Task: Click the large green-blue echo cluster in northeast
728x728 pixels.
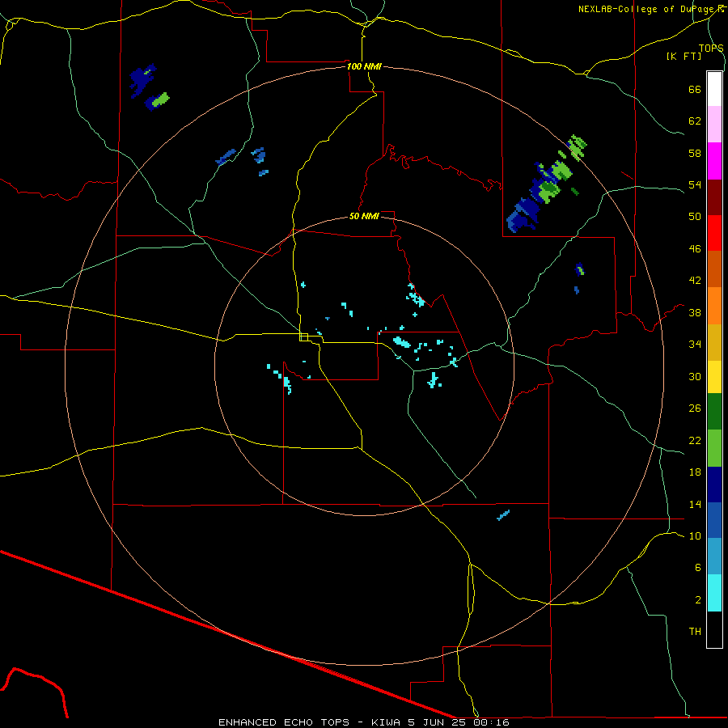Action: (x=546, y=184)
